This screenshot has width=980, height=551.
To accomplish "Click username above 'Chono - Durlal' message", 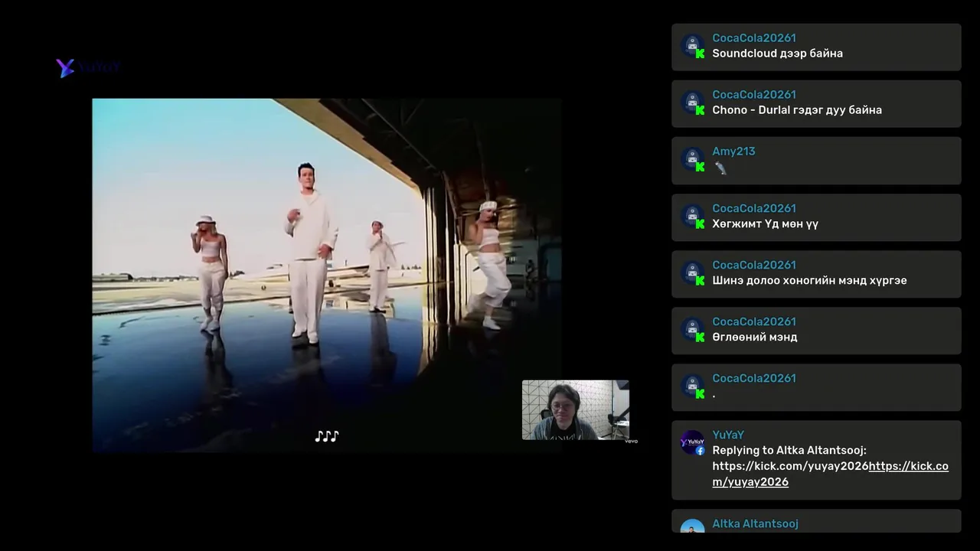I will (x=754, y=94).
